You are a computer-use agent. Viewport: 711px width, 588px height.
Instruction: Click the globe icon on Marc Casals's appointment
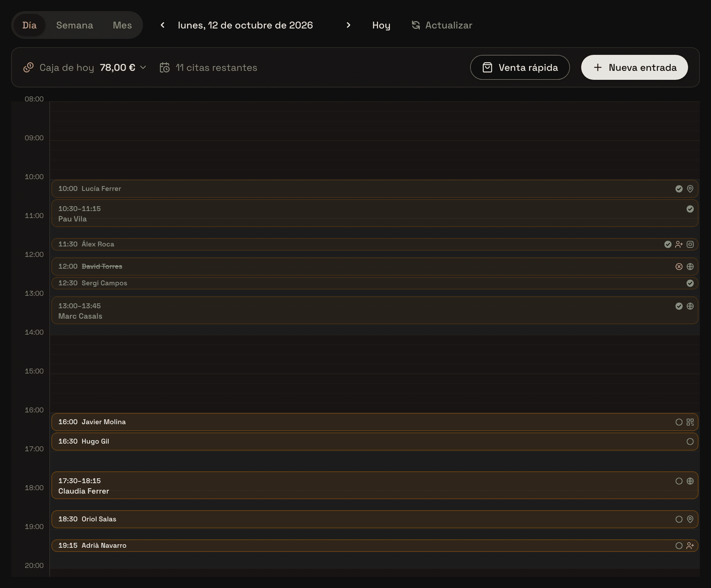coord(690,306)
